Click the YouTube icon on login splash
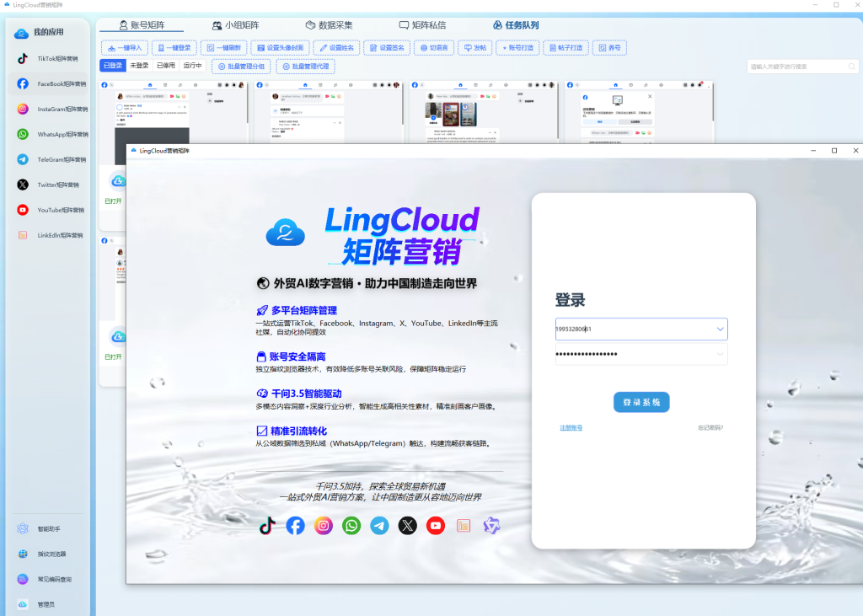Viewport: 863px width, 616px height. [436, 526]
